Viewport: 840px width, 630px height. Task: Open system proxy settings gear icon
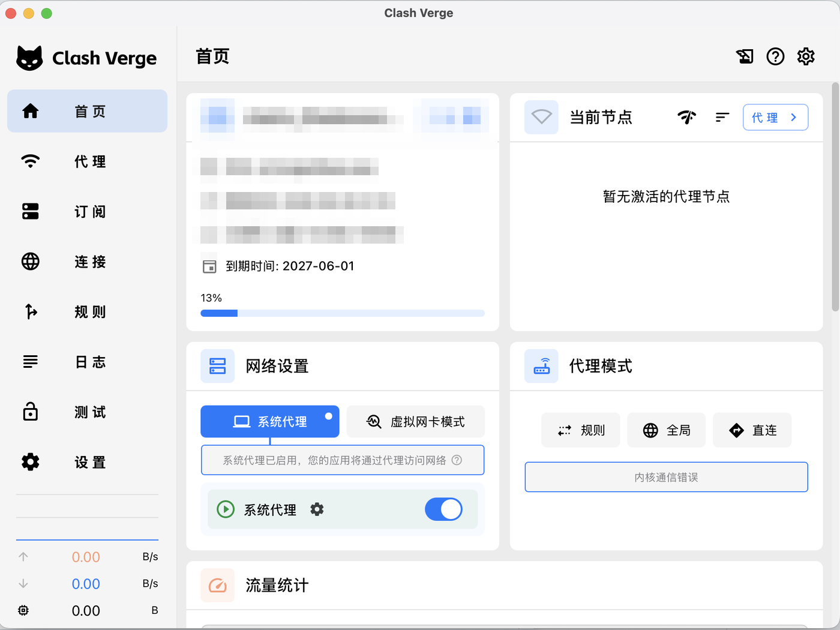pyautogui.click(x=317, y=509)
